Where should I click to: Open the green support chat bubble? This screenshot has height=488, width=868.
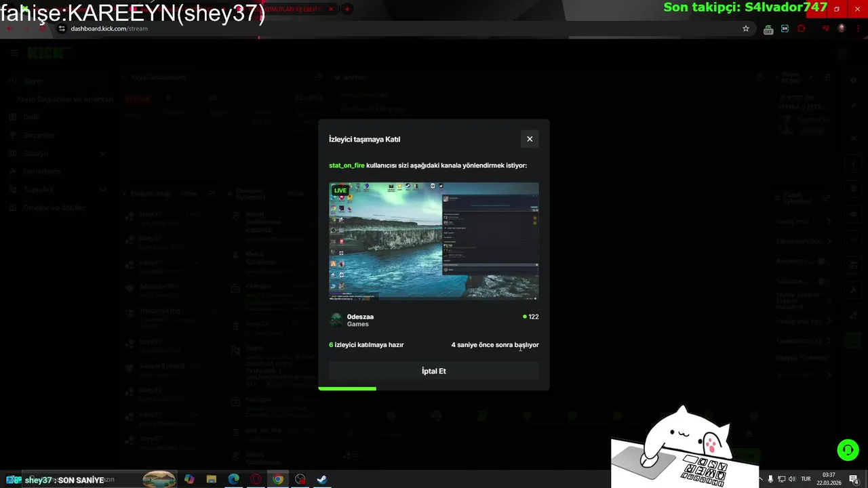[x=848, y=449]
